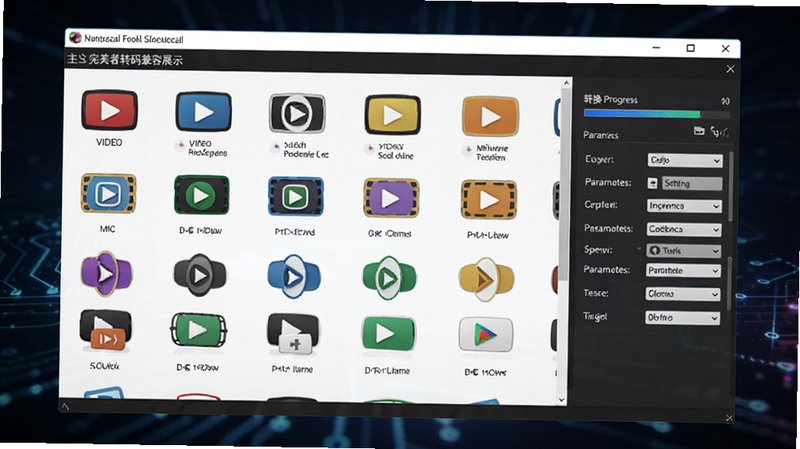Select the black play icon with orange badge
Viewport: 800px width, 449px height.
pyautogui.click(x=105, y=331)
